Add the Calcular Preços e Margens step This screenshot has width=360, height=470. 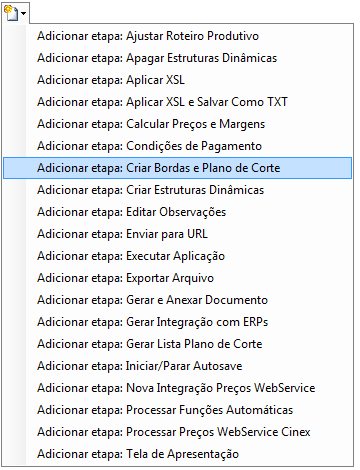(177, 124)
